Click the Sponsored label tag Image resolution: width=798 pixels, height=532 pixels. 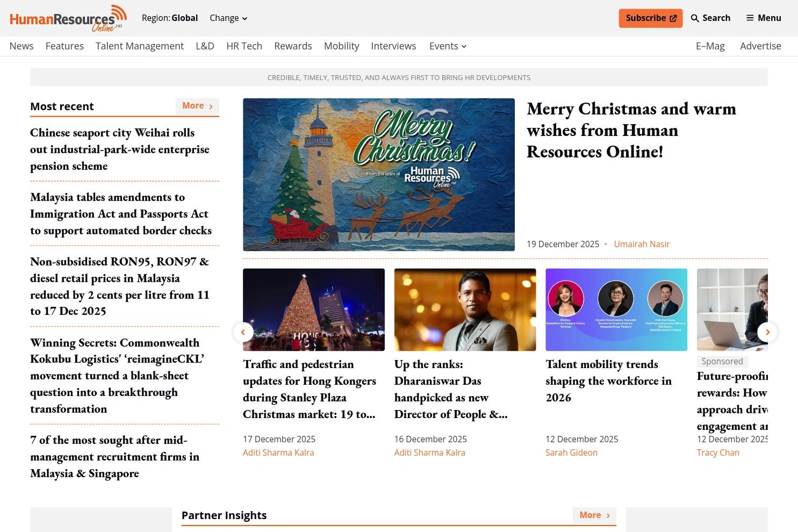tap(722, 362)
